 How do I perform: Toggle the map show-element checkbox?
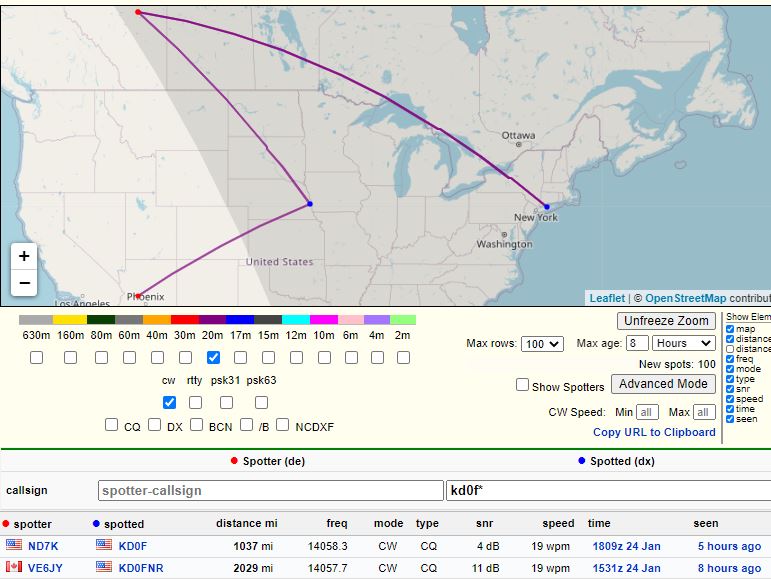730,329
